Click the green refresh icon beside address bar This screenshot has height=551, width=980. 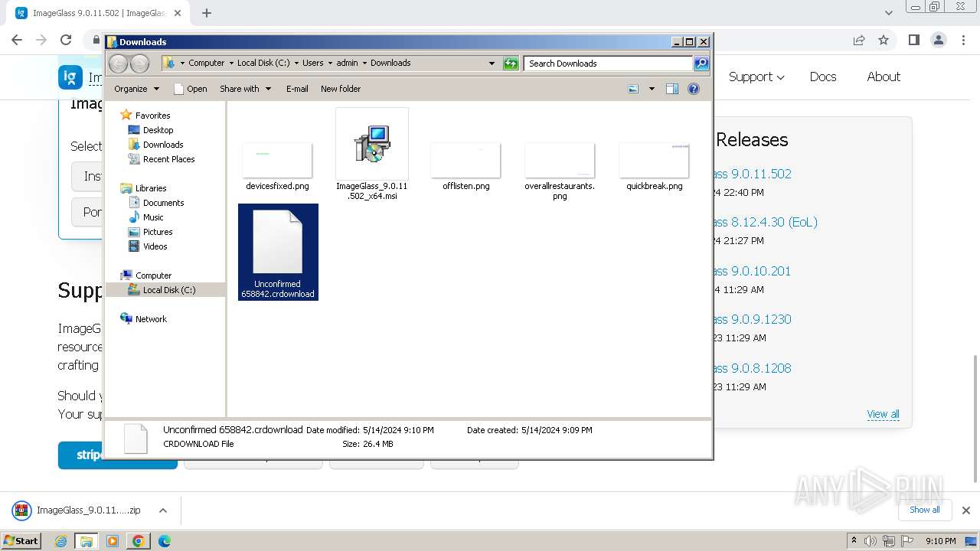coord(511,64)
